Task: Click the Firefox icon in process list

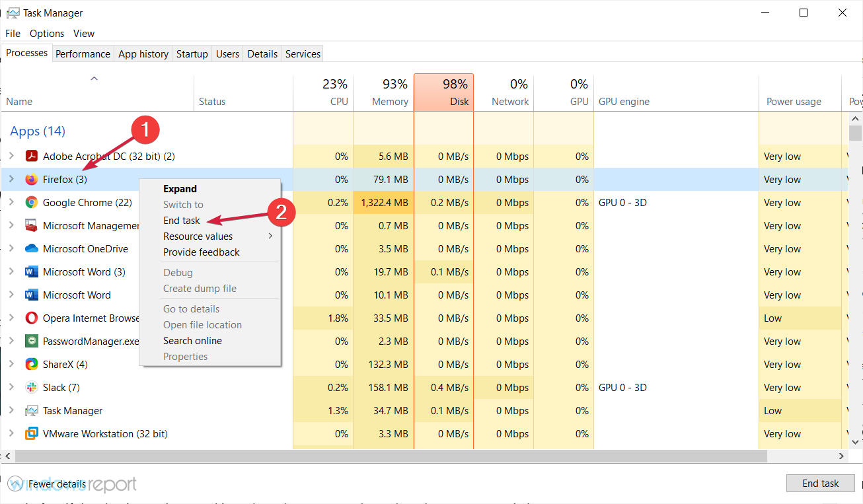Action: pos(31,180)
